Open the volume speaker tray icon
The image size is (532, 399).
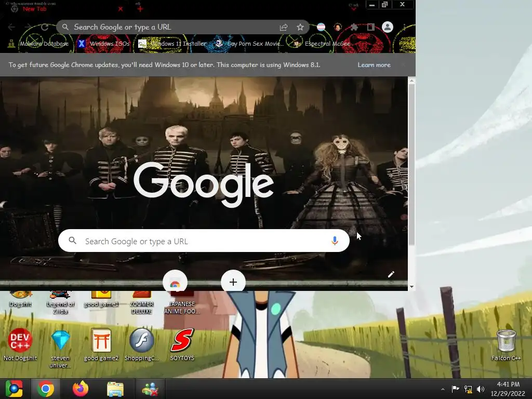pyautogui.click(x=481, y=389)
